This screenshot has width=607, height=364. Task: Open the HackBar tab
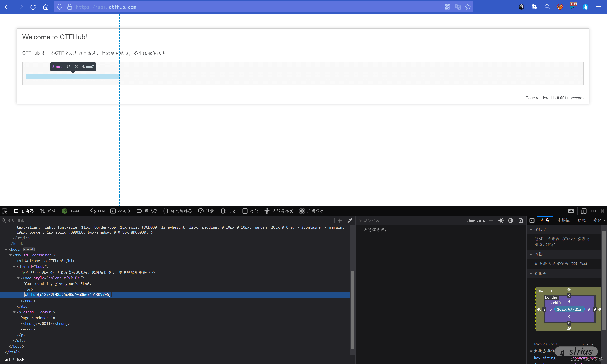[73, 211]
